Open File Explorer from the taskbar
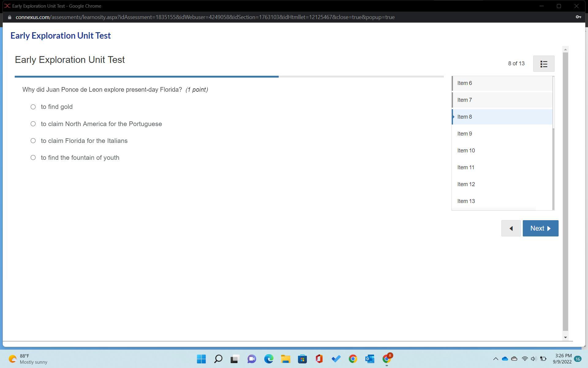This screenshot has width=588, height=368. point(285,359)
